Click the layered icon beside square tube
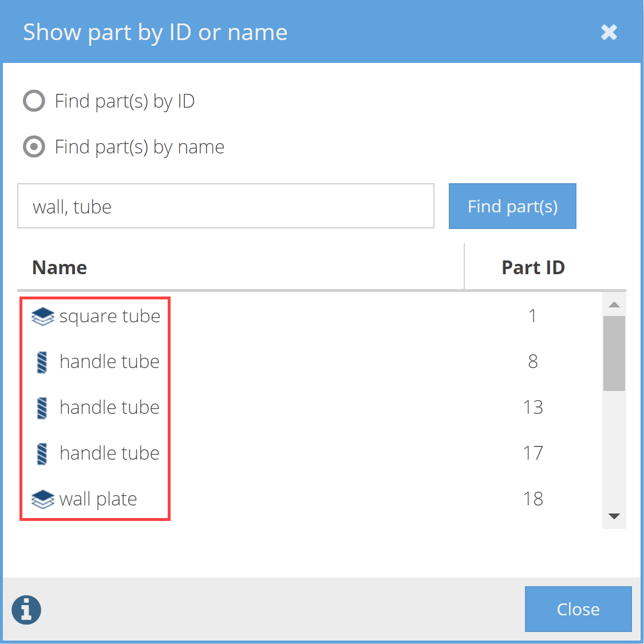This screenshot has height=644, width=644. pos(42,316)
